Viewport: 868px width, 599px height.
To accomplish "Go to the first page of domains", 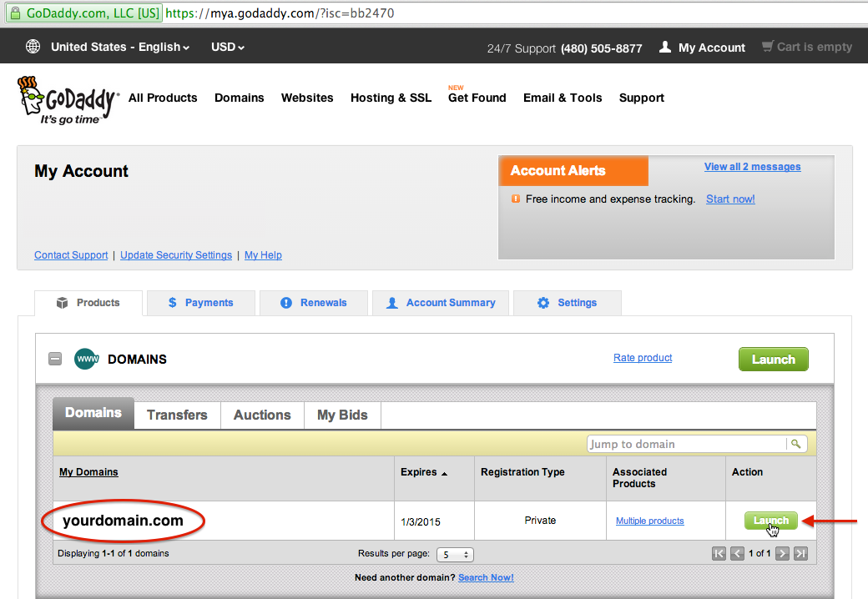I will click(x=719, y=553).
